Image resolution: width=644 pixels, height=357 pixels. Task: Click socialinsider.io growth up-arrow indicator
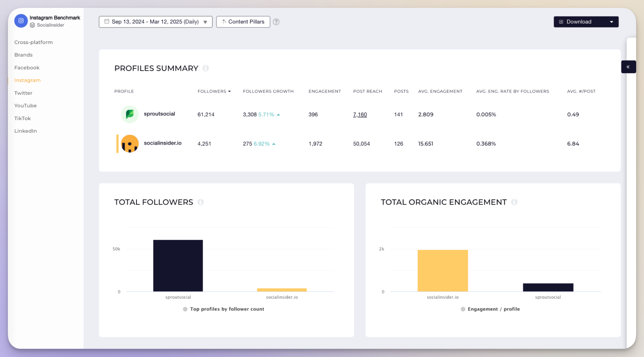click(x=274, y=144)
